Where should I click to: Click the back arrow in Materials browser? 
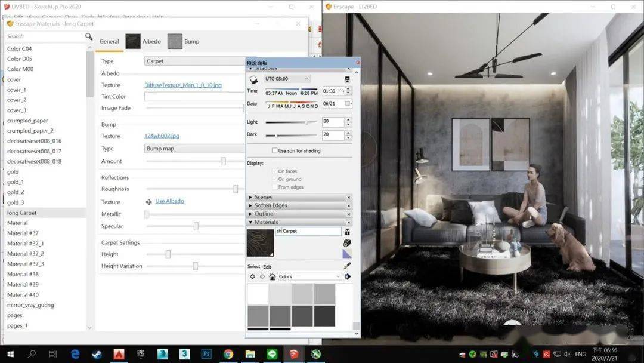252,276
